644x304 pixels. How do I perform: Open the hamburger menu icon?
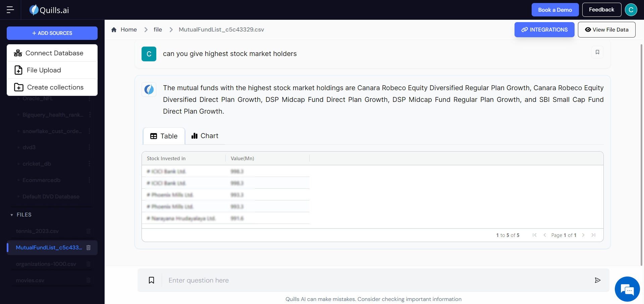point(10,10)
